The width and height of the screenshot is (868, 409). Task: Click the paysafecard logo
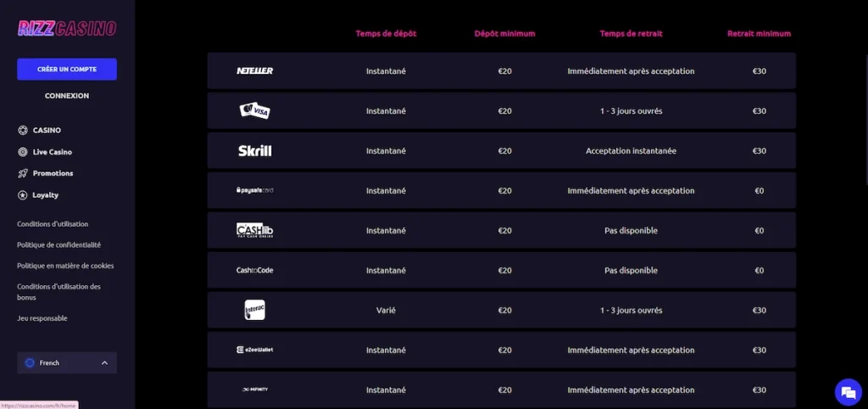coord(254,191)
